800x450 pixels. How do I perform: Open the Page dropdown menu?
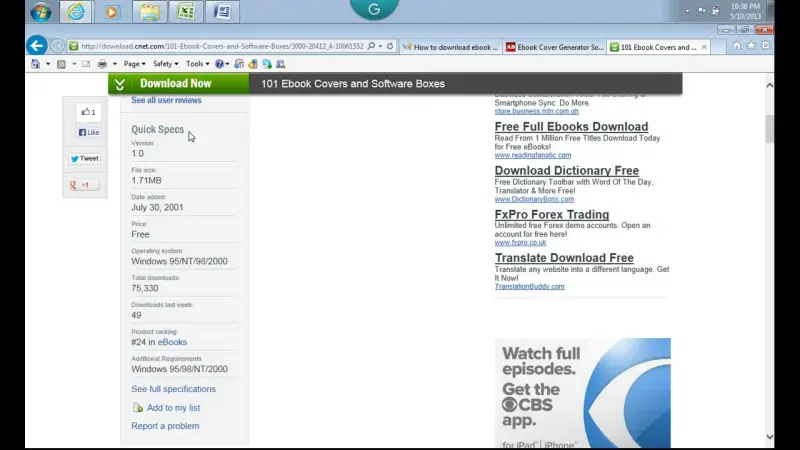point(134,64)
